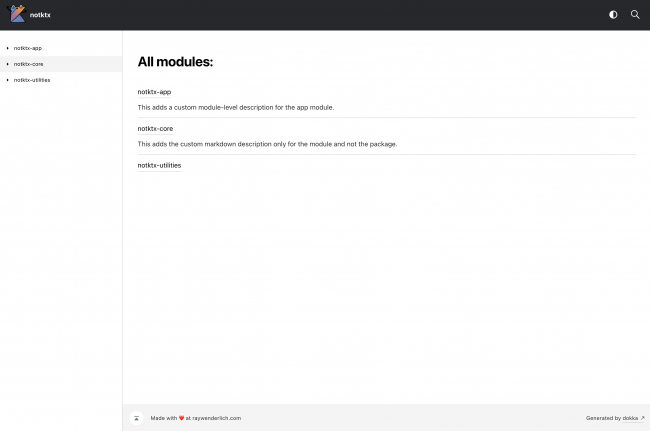Click the red heart icon in footer
This screenshot has width=650, height=431.
(x=182, y=418)
